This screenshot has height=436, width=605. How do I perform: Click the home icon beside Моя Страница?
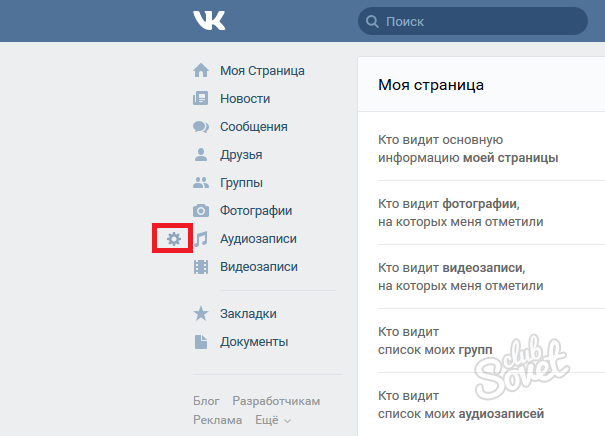point(201,71)
